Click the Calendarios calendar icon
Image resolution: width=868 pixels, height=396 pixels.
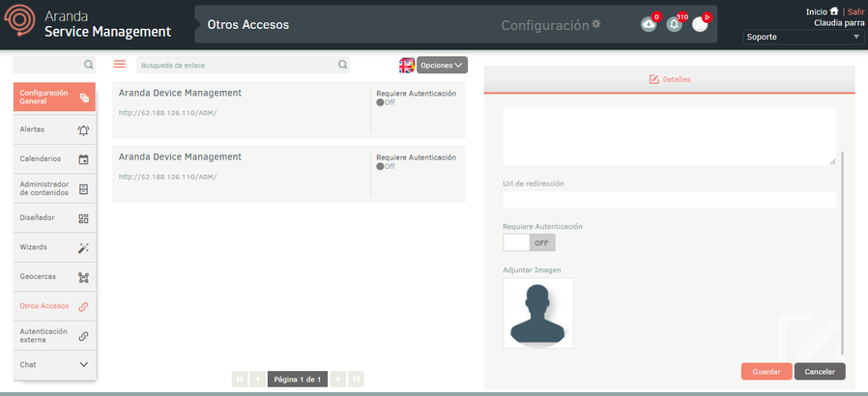coord(83,159)
